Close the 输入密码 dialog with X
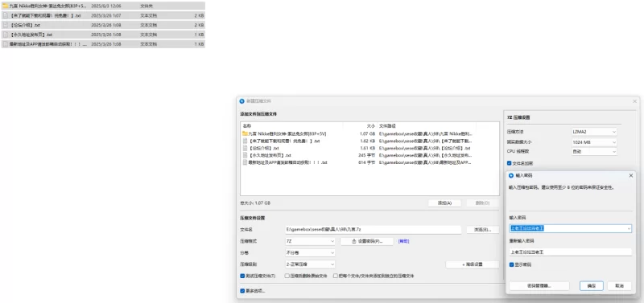 pyautogui.click(x=631, y=175)
